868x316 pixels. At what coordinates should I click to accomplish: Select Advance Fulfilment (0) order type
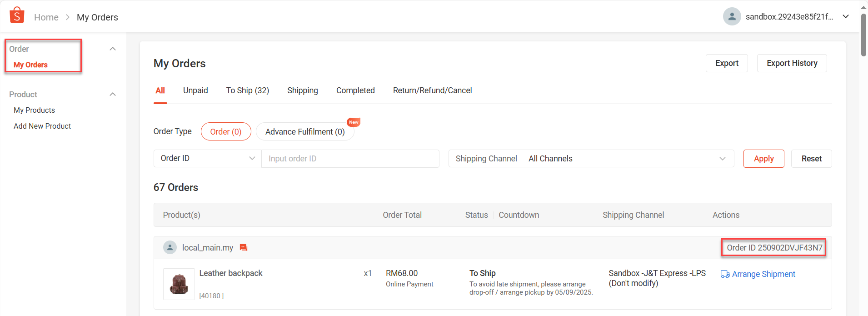pos(305,131)
